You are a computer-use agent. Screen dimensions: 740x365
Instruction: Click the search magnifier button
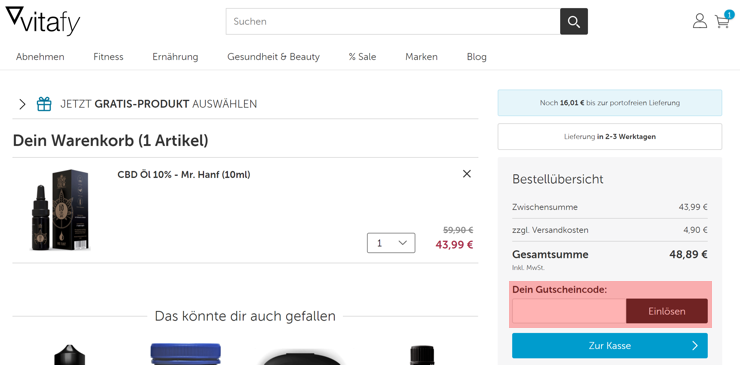pos(574,21)
